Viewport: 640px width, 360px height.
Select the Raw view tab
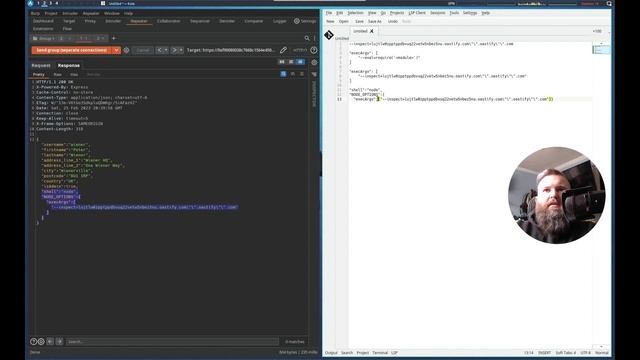coord(58,74)
